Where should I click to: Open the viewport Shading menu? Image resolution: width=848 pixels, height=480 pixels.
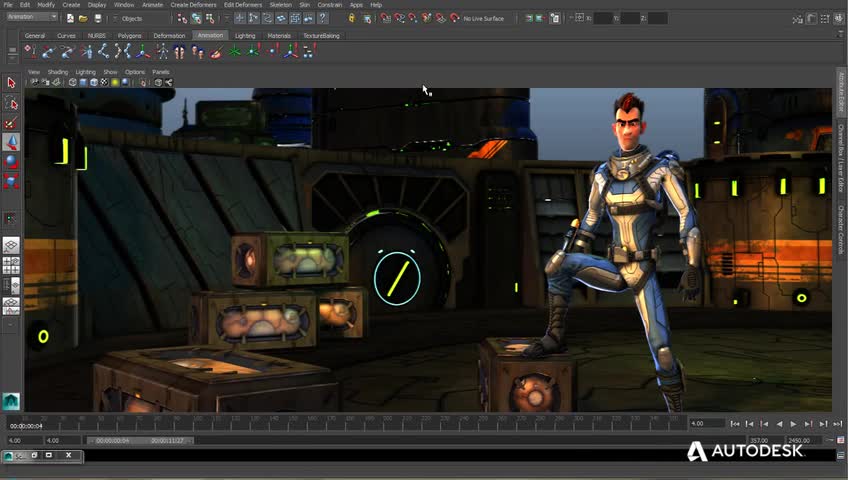[57, 72]
